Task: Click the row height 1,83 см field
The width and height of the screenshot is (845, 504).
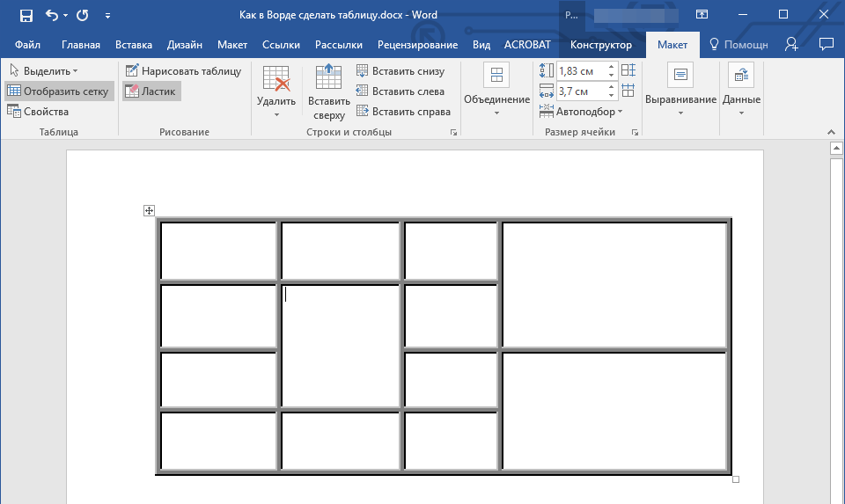Action: [x=582, y=70]
